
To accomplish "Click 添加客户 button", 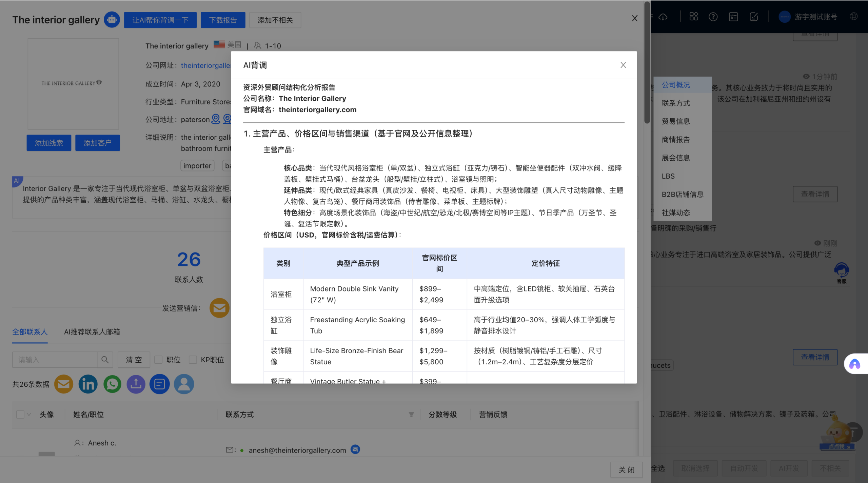I will pos(98,143).
